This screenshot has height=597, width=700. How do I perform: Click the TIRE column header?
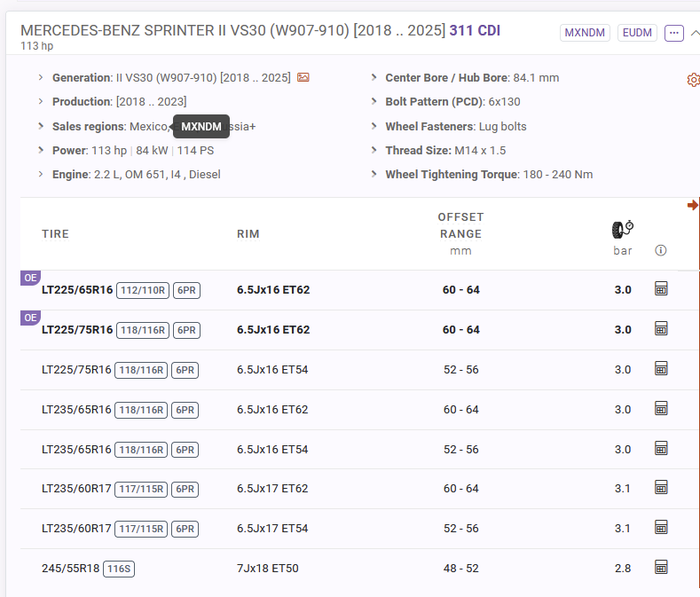pos(55,234)
